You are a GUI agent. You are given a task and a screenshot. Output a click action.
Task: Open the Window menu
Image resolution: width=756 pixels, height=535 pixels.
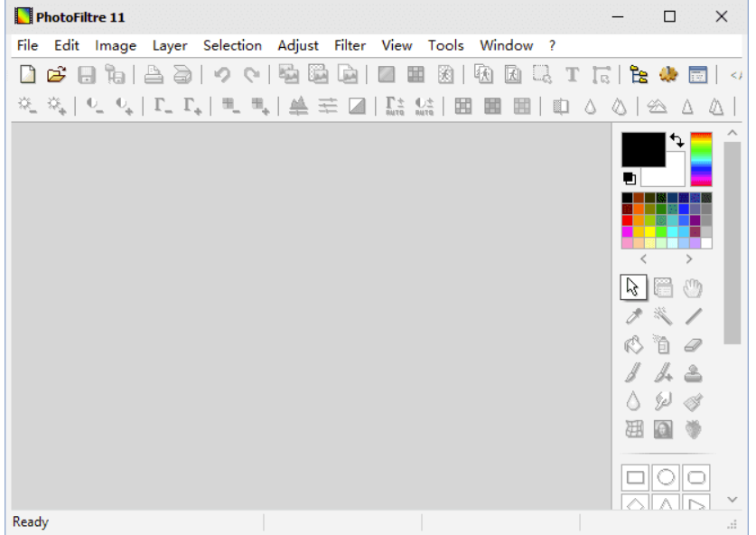point(506,45)
